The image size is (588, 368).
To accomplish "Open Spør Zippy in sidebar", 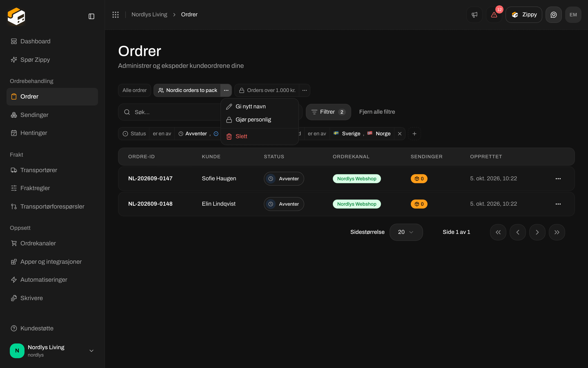I will pyautogui.click(x=52, y=60).
